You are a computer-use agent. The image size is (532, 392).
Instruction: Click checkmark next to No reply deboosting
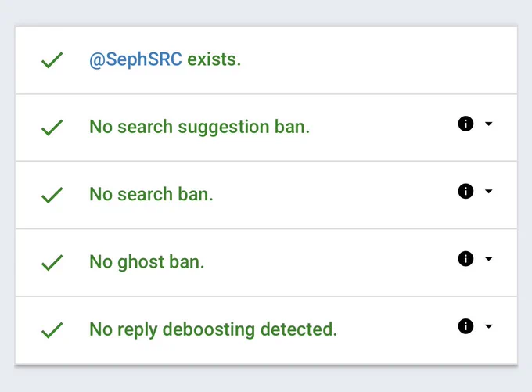pos(52,330)
